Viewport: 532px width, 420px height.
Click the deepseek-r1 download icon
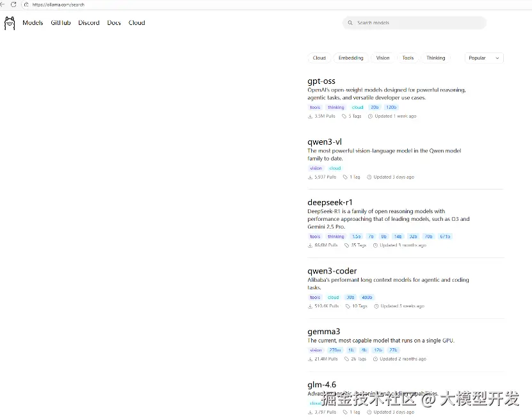click(x=310, y=245)
